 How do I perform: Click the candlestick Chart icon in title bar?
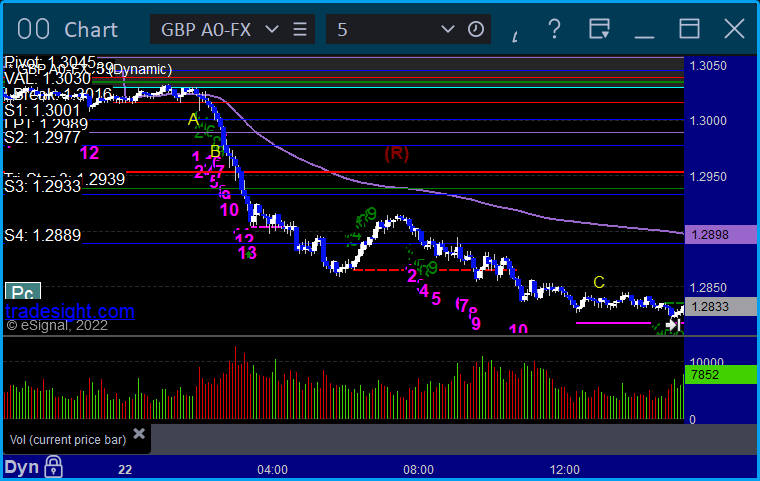point(33,29)
